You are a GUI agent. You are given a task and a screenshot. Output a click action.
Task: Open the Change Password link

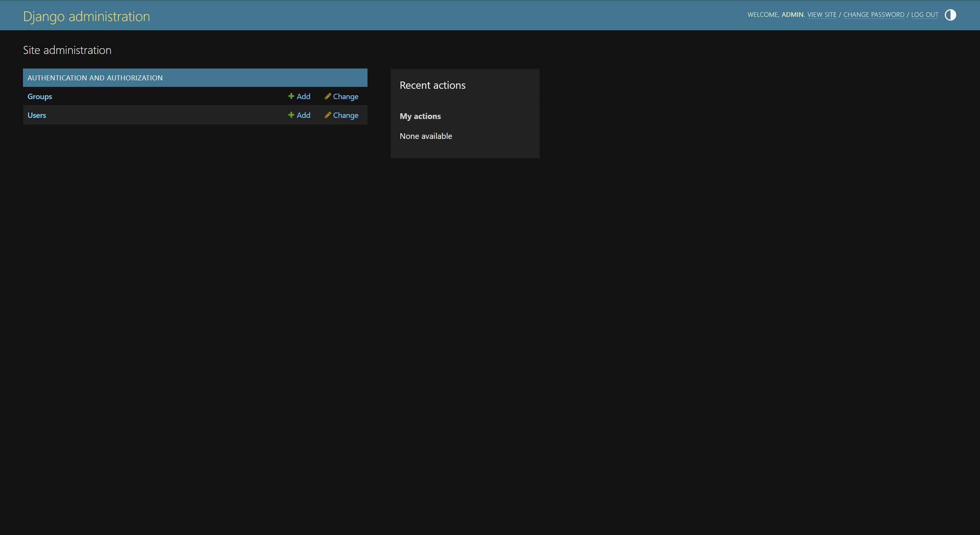[x=874, y=15]
